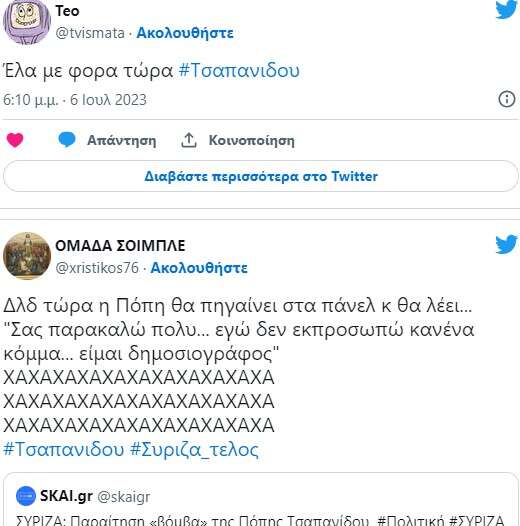
Task: Click Διαβάστε περισσότερα στο Twitter button
Action: coord(261,176)
